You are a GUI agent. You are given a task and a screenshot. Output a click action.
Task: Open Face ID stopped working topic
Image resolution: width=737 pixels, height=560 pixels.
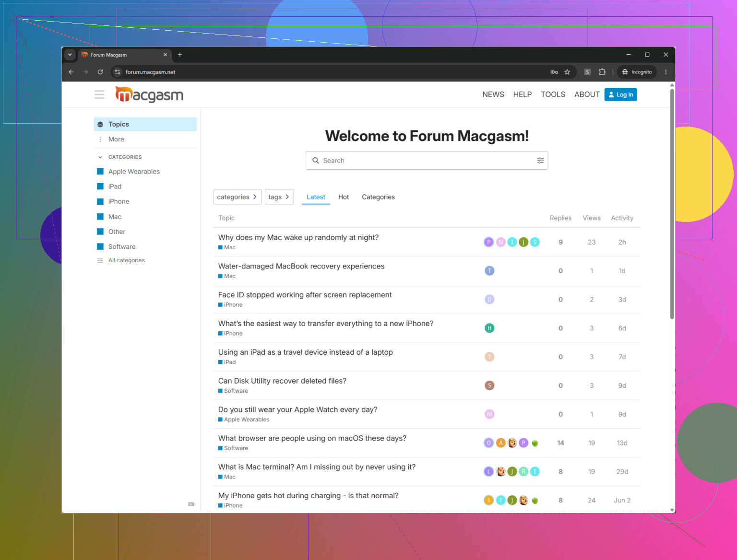(305, 295)
